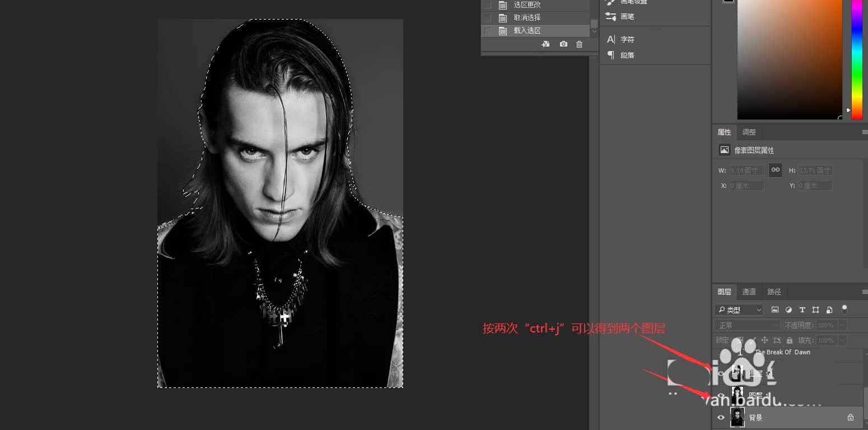Click the trash icon in History panel
This screenshot has height=430, width=868.
click(x=580, y=44)
